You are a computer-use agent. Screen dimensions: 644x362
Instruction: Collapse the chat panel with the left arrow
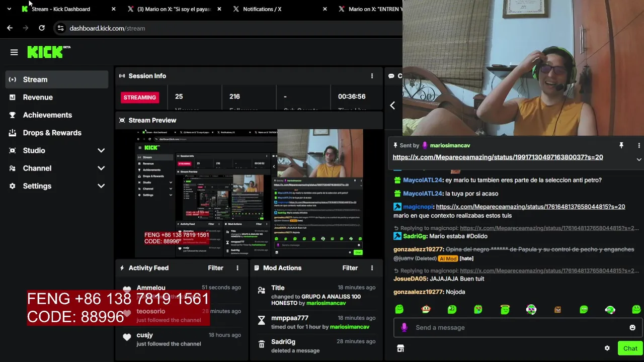click(x=392, y=106)
